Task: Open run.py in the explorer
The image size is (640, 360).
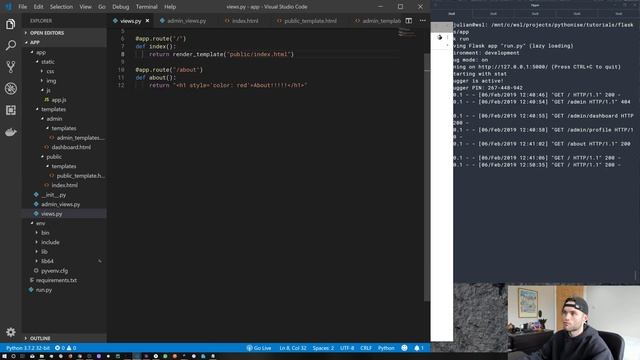Action: 64,290
